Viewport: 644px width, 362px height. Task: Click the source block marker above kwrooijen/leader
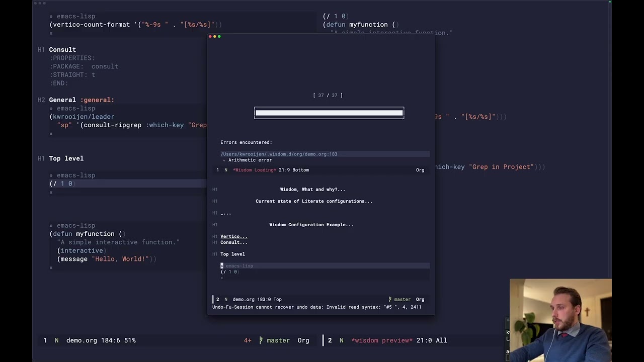[x=51, y=108]
